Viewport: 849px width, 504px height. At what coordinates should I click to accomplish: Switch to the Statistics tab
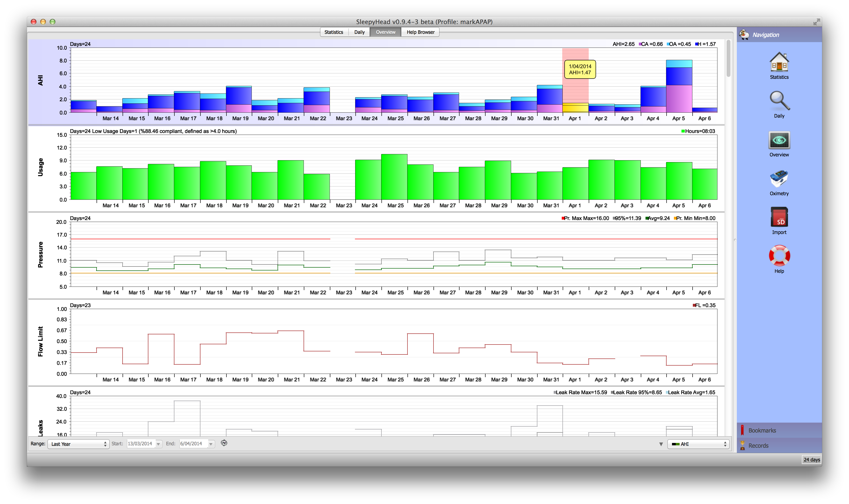point(333,32)
